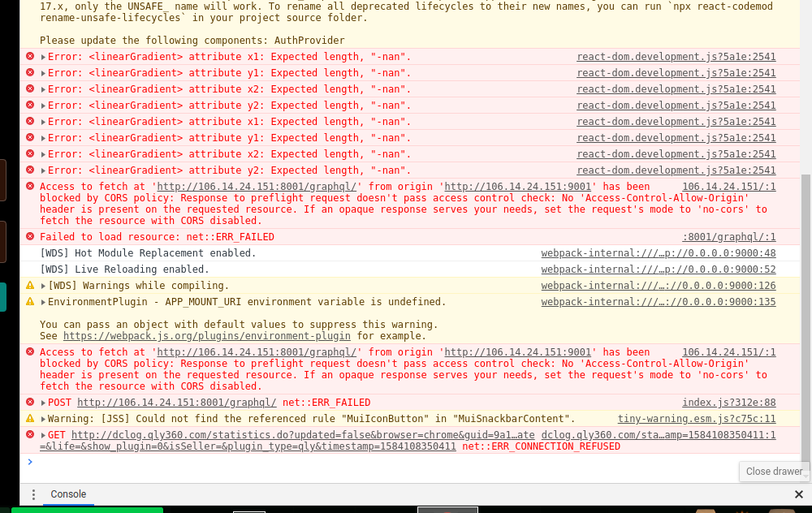Open source link ending 0.0.0.0:9000:52
This screenshot has height=513, width=812.
click(x=659, y=269)
